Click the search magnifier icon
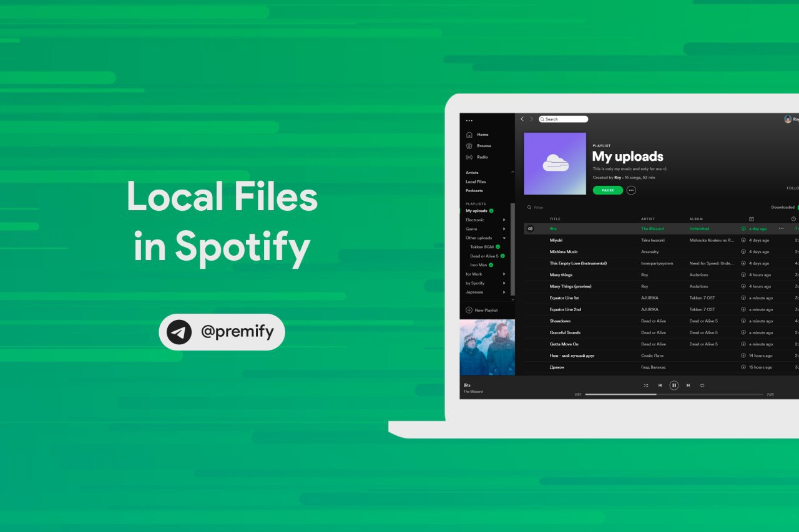Image resolution: width=799 pixels, height=532 pixels. coord(542,119)
